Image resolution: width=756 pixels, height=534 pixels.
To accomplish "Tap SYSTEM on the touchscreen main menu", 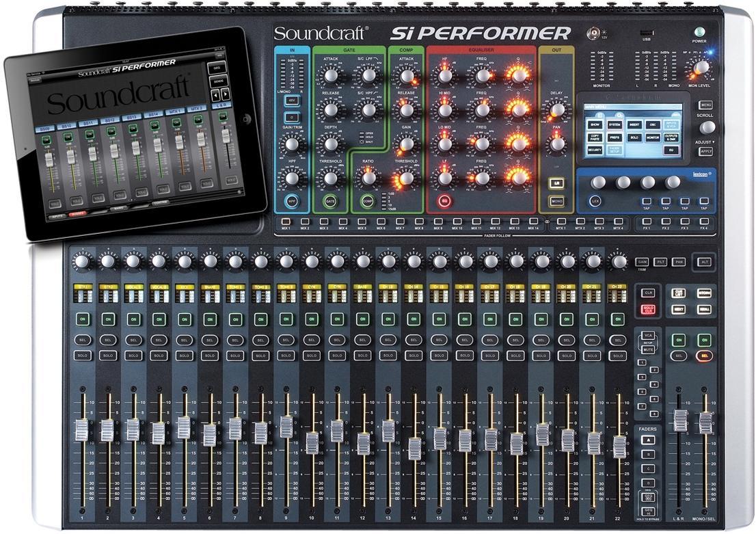I will pos(614,125).
